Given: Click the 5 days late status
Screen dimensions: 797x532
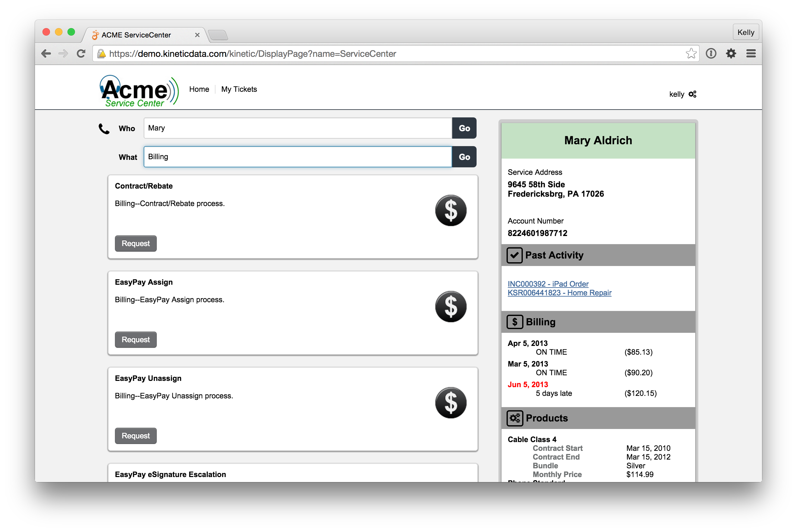Looking at the screenshot, I should pos(554,394).
